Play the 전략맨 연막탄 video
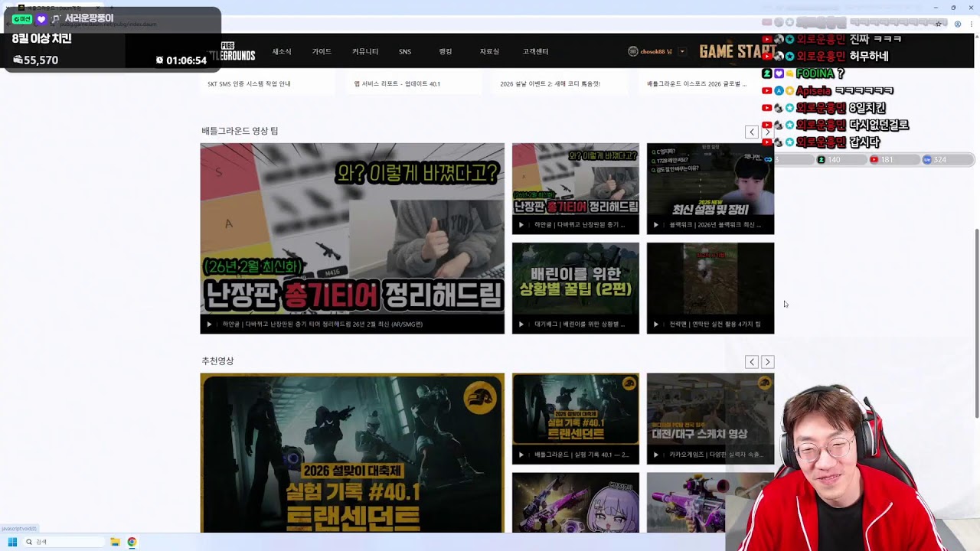The width and height of the screenshot is (980, 551). click(656, 324)
